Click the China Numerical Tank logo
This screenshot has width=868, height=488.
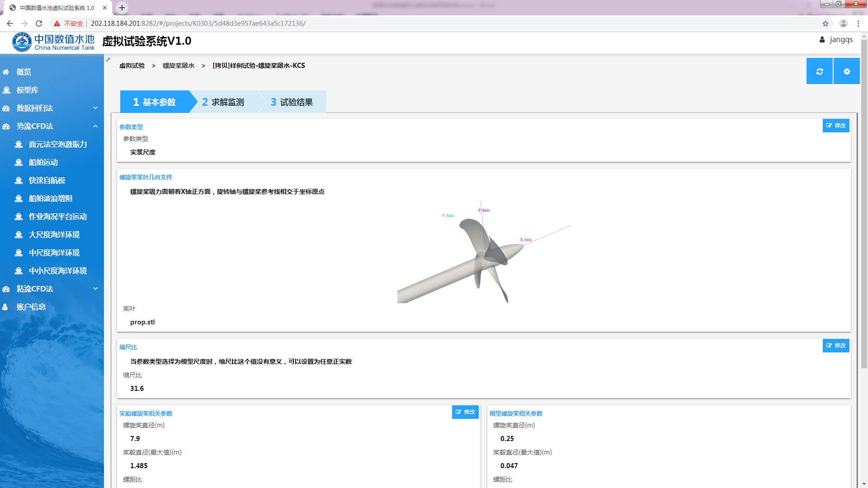click(x=53, y=42)
